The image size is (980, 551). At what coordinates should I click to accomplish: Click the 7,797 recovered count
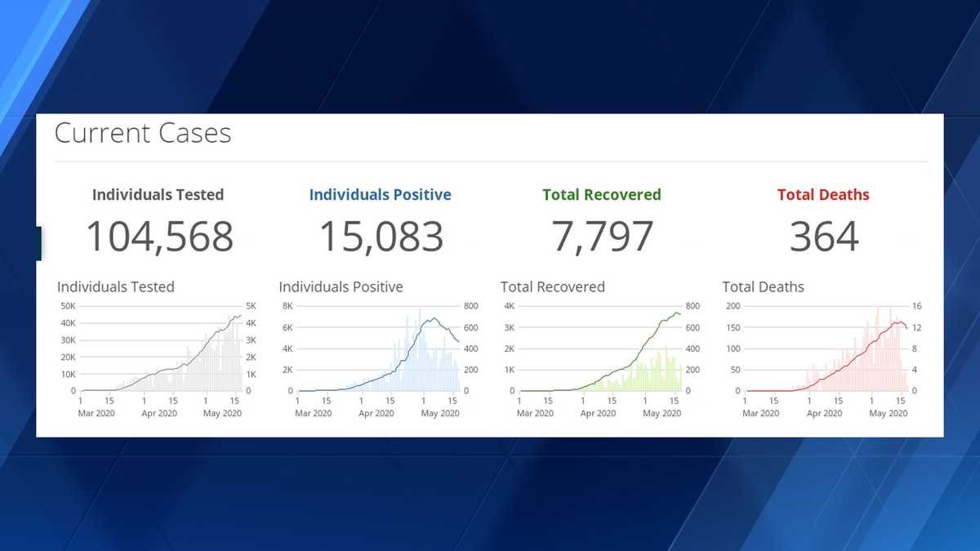603,237
